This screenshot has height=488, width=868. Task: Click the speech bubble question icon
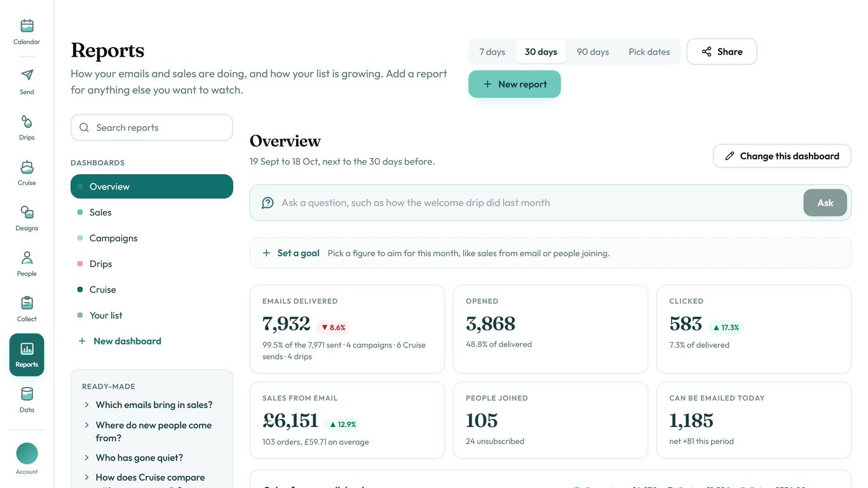[x=268, y=203]
